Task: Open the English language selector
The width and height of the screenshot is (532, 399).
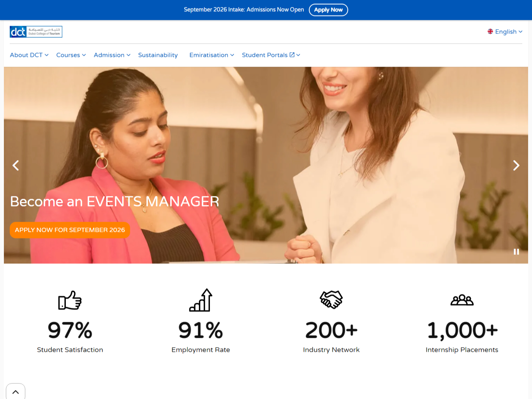Action: pos(505,32)
